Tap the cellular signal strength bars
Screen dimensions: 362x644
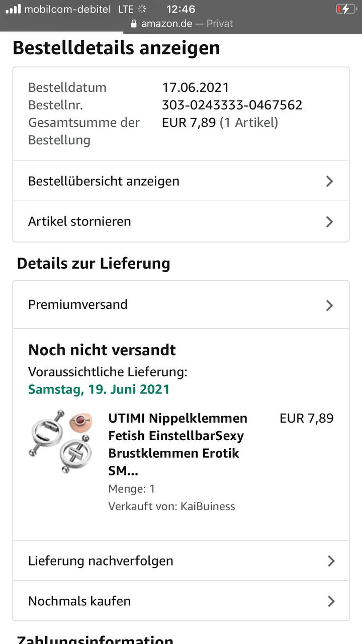(13, 9)
